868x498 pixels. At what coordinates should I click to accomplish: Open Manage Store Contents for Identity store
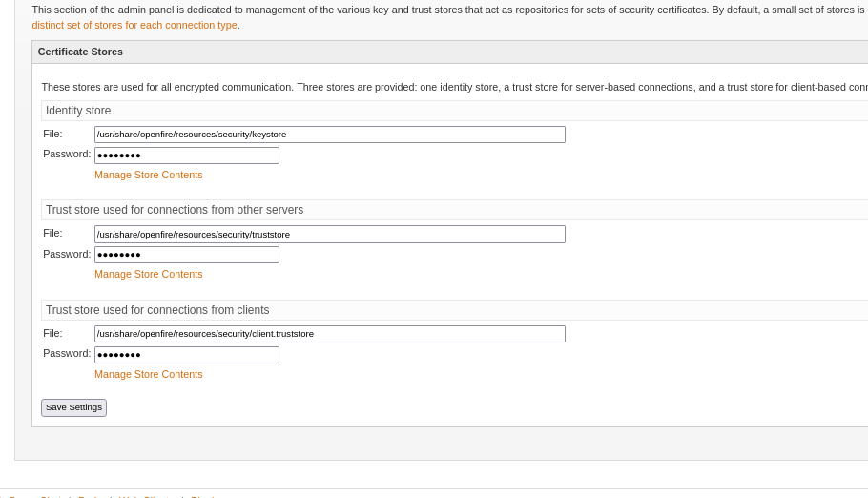coord(149,175)
